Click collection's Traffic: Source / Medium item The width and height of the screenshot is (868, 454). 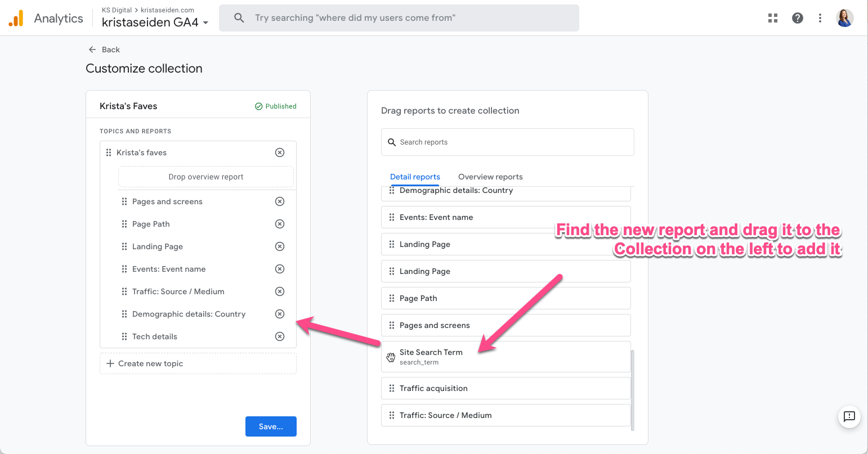click(178, 291)
